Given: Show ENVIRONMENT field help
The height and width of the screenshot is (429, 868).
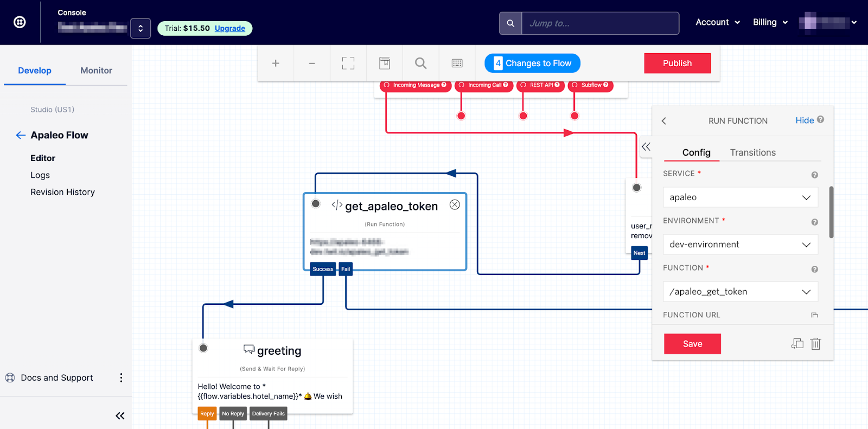Looking at the screenshot, I should pos(814,222).
